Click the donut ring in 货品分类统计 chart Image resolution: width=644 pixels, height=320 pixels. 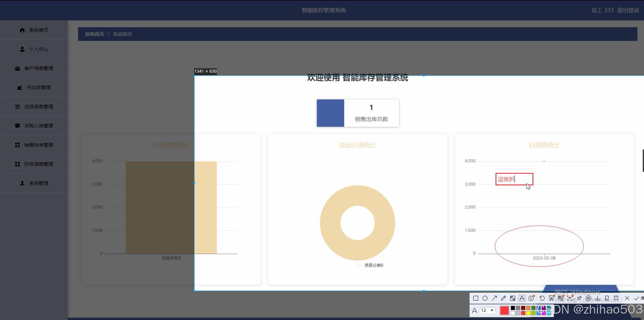[x=330, y=223]
